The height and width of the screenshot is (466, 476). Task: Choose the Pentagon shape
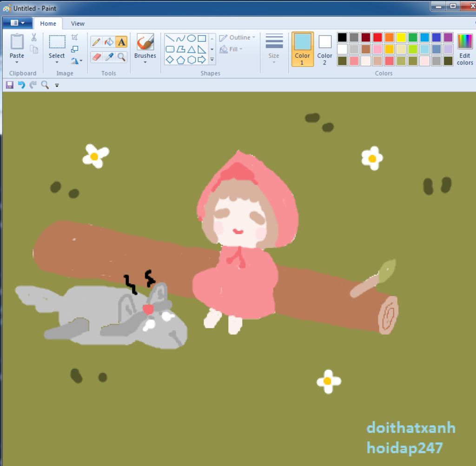coord(181,60)
